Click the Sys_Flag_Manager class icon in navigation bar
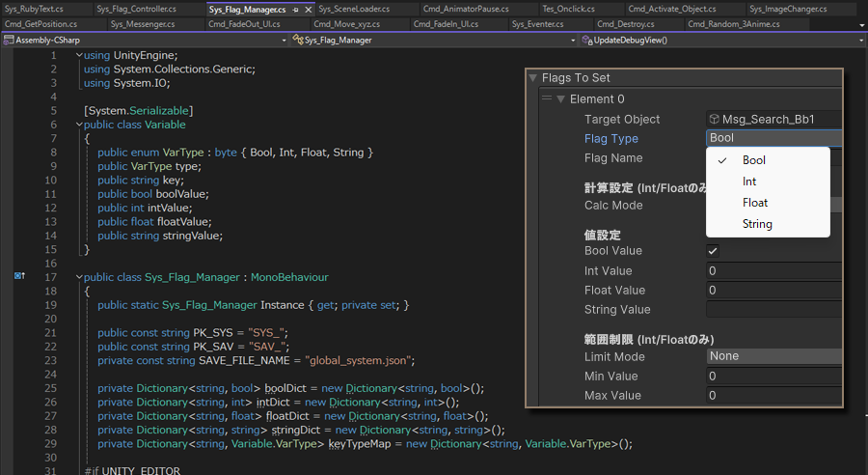 (x=298, y=41)
